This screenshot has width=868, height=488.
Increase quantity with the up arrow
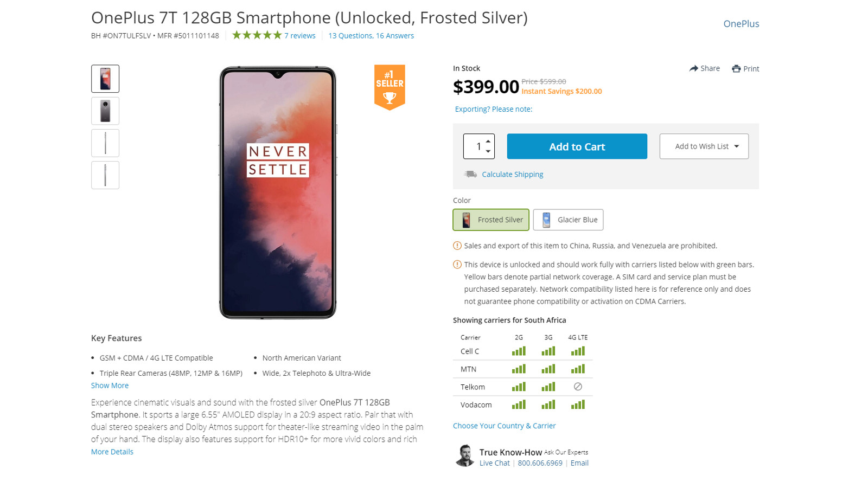pos(488,141)
